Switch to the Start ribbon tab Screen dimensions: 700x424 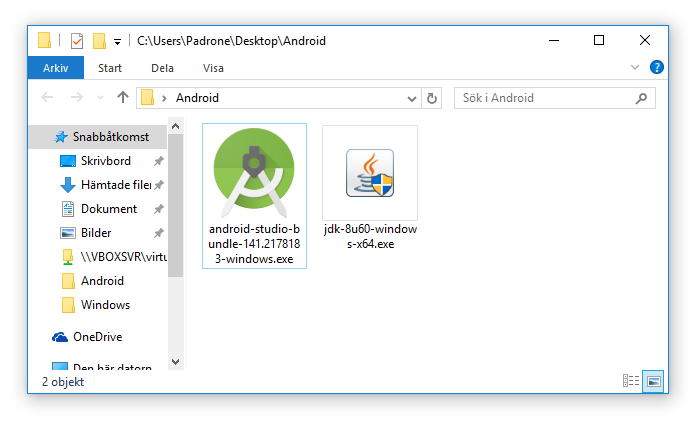coord(110,68)
